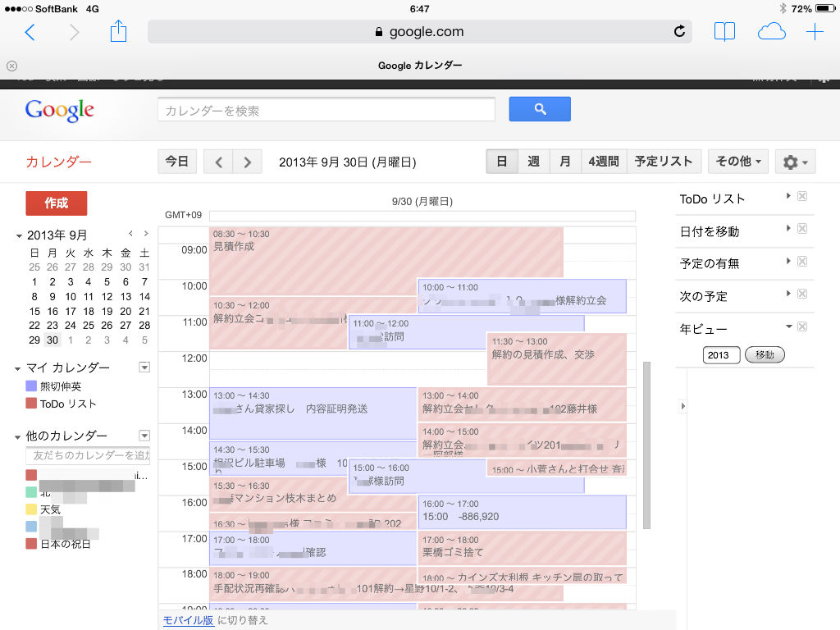Click the red 作成 create button
The height and width of the screenshot is (630, 840).
click(x=57, y=203)
